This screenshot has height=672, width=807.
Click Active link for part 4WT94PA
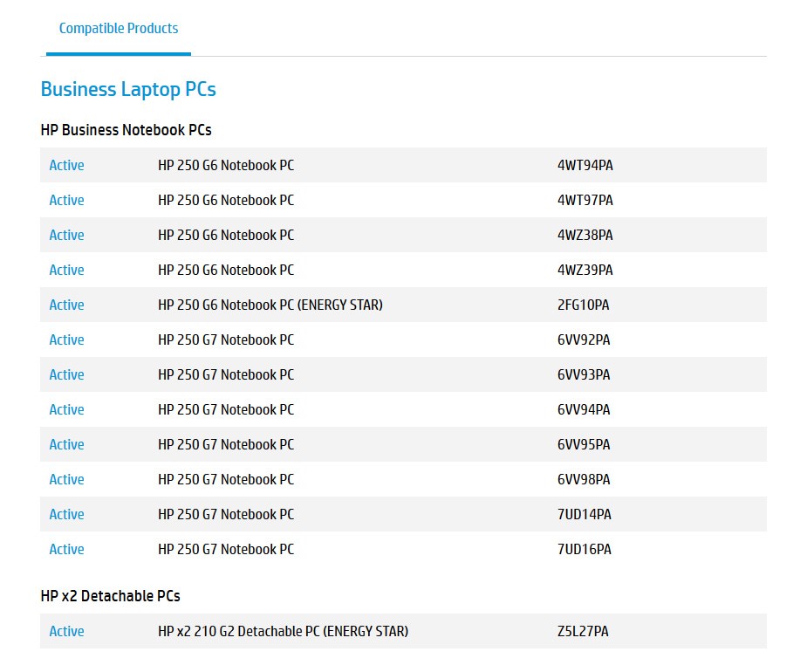(66, 165)
